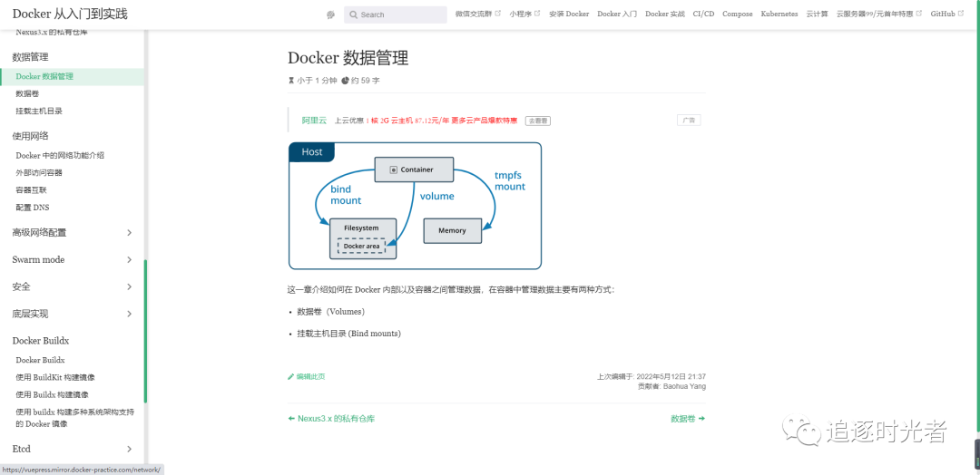Click the external-link icon after 小程序
This screenshot has height=475, width=980.
(x=537, y=13)
